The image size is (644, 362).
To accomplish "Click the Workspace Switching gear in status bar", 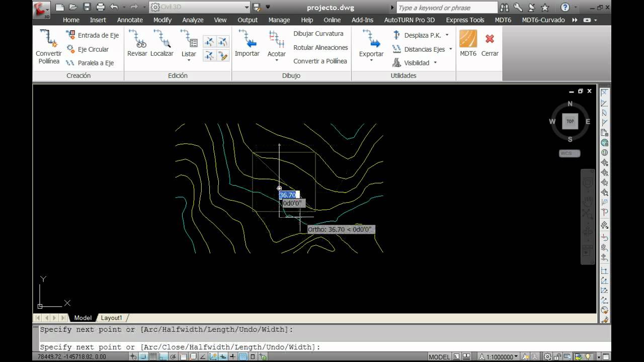I will (547, 356).
